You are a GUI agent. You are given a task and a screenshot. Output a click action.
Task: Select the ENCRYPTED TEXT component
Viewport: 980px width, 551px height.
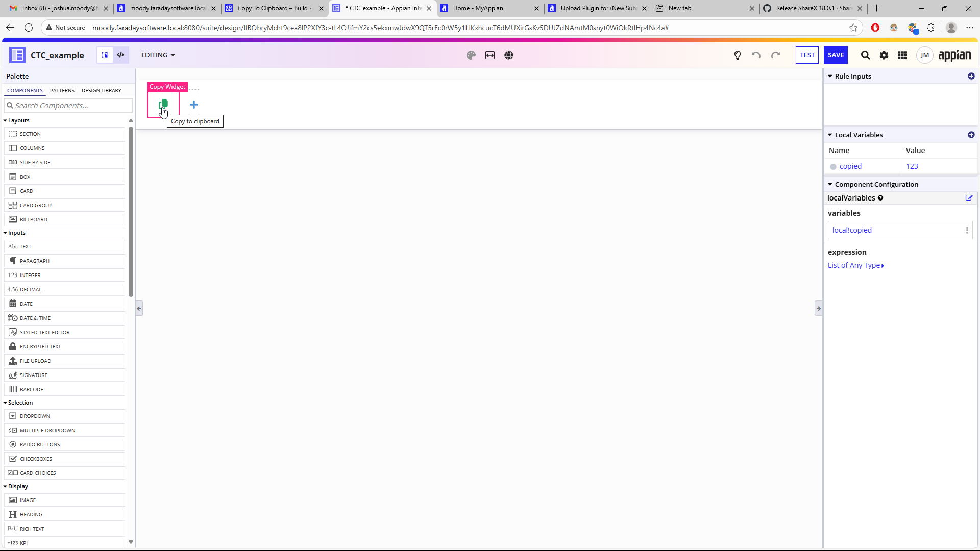pyautogui.click(x=64, y=347)
